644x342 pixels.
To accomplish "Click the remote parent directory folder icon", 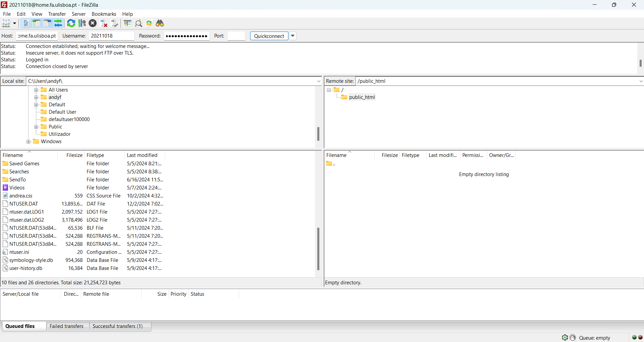I will point(329,163).
